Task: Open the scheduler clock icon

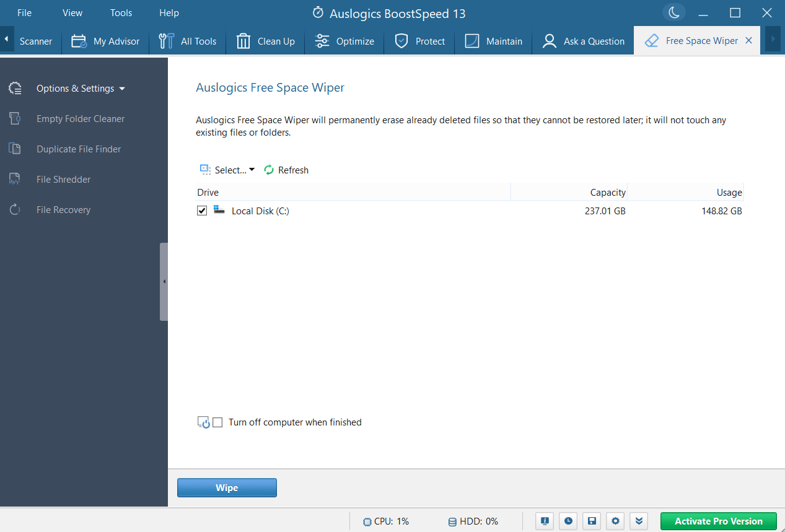Action: [x=568, y=521]
